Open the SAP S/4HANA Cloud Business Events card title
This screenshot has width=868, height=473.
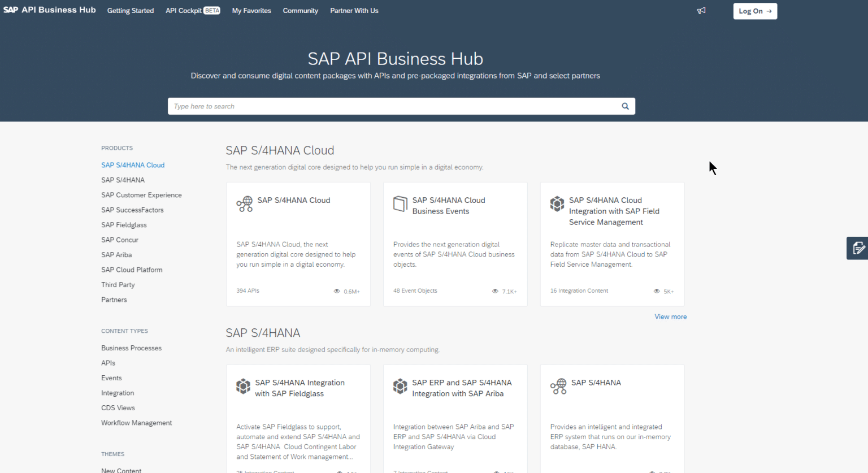[448, 206]
